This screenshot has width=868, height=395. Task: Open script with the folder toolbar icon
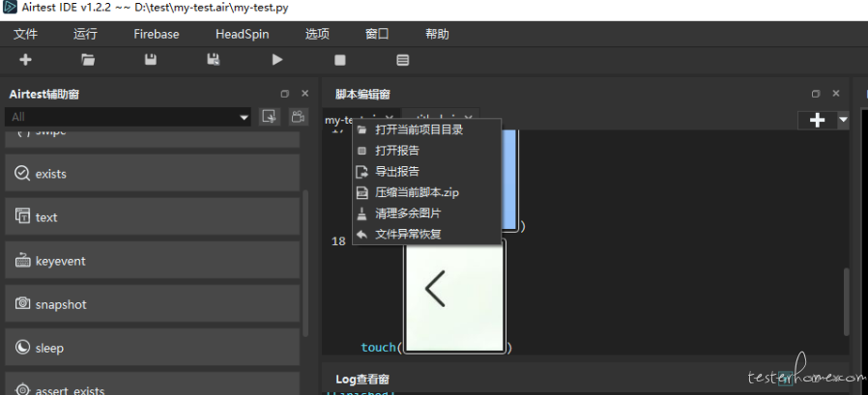[88, 60]
